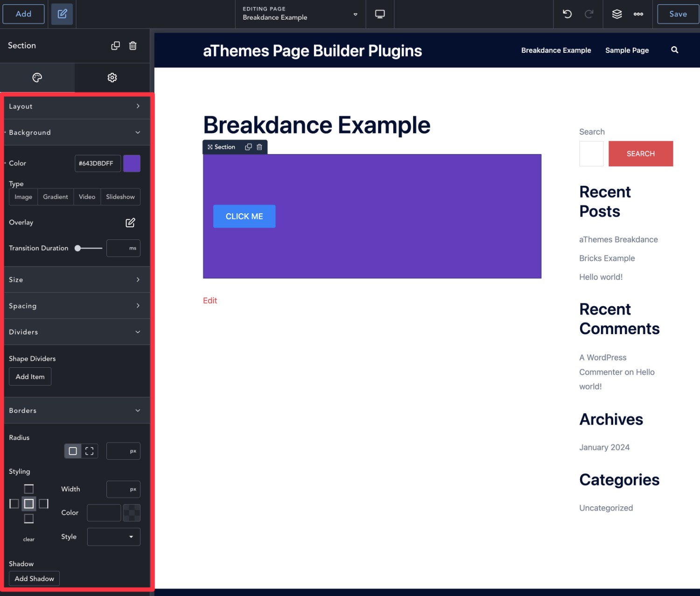Select the right border side

coord(43,504)
